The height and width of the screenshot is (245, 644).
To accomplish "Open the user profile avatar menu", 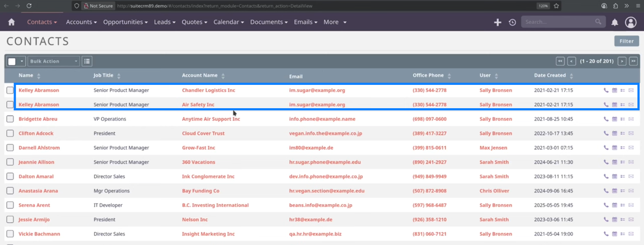I will 631,22.
